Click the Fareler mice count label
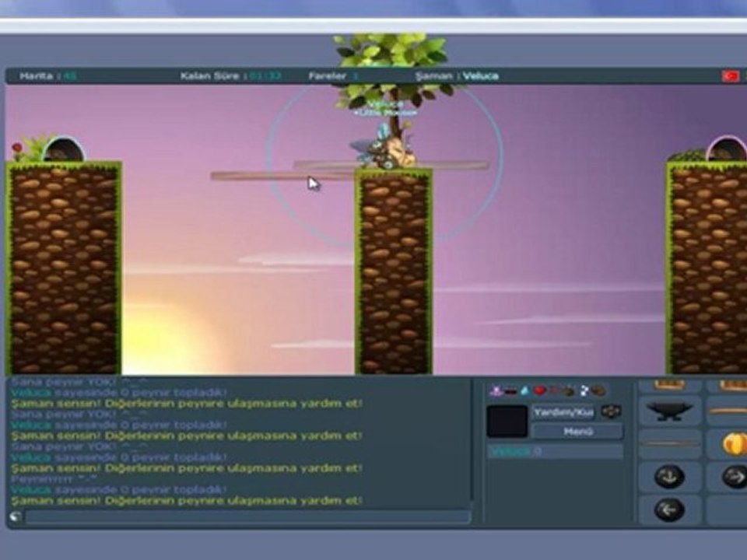The width and height of the screenshot is (747, 560). (333, 75)
